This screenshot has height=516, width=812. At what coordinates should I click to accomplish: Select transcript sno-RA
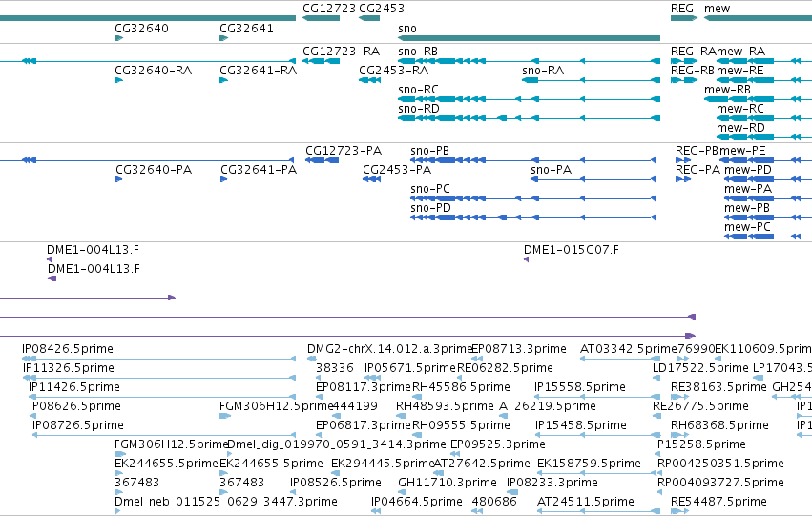pos(591,80)
